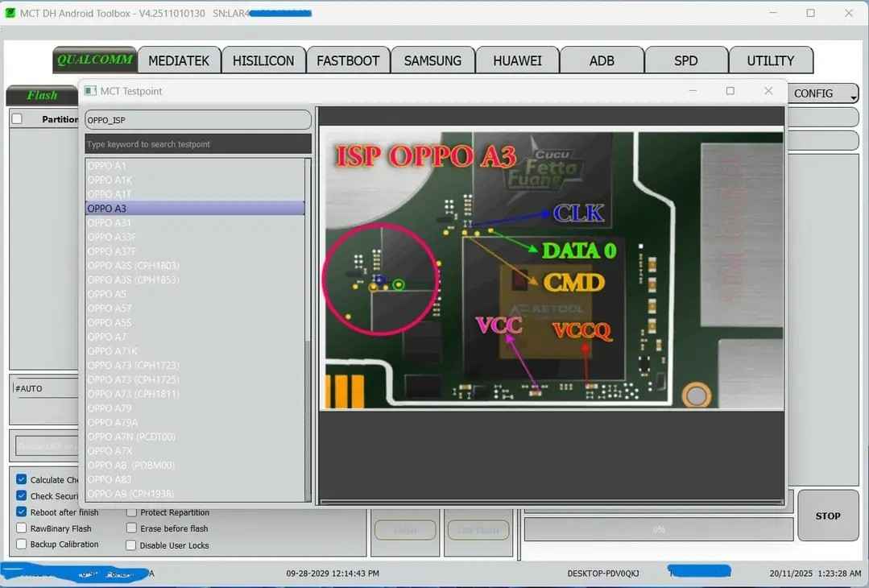Focus the testpoint keyword search field
869x588 pixels.
click(198, 144)
